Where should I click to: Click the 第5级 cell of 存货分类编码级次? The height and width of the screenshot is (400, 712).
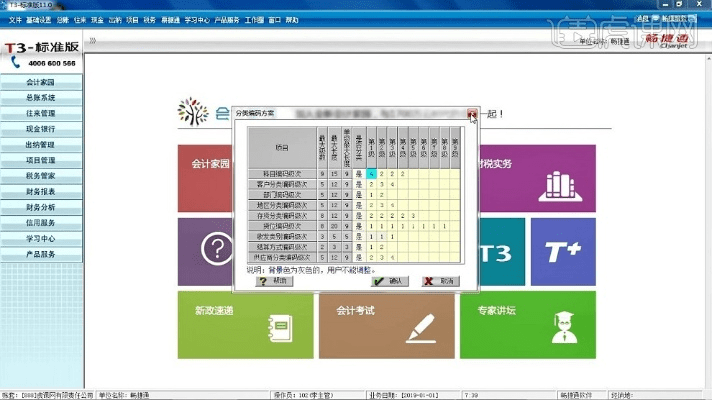(x=413, y=216)
